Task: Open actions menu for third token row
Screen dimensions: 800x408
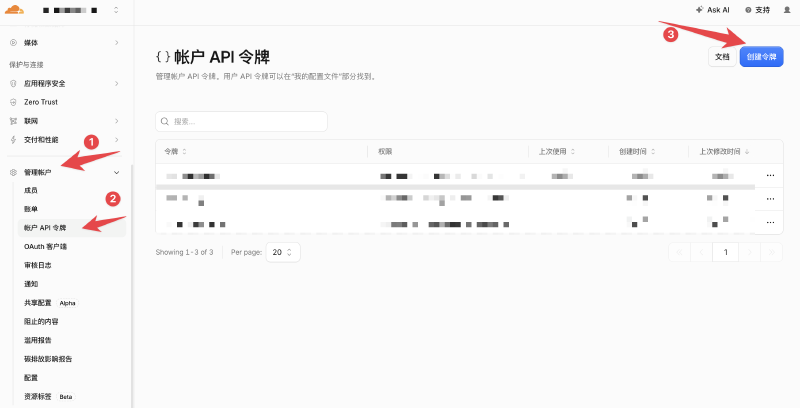Action: point(770,222)
